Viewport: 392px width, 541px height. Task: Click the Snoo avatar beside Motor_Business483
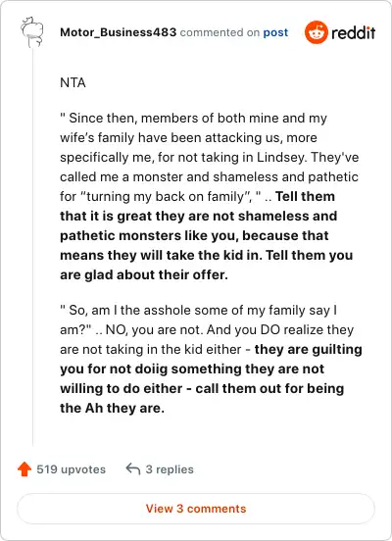pyautogui.click(x=32, y=32)
